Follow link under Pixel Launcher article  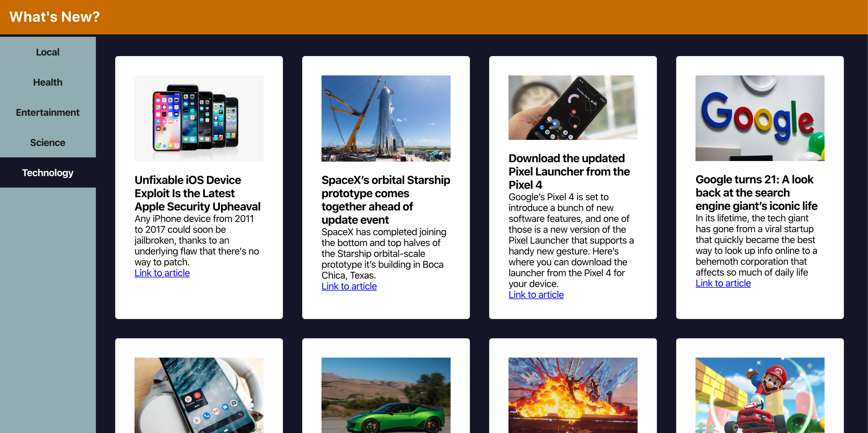click(x=536, y=295)
